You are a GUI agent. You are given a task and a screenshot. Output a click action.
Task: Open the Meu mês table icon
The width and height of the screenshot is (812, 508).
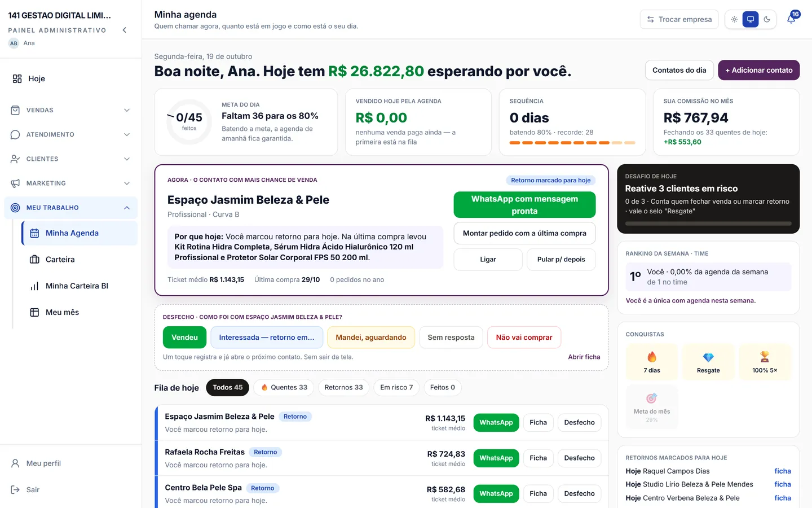34,312
